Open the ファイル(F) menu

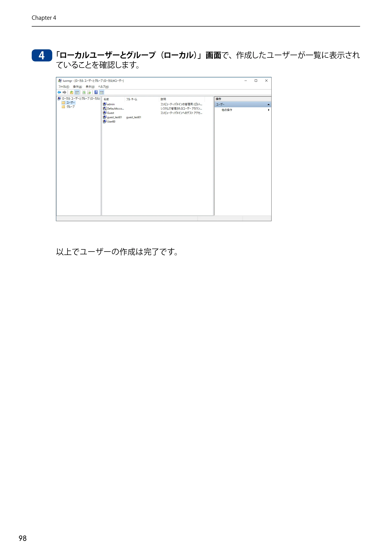pos(64,87)
